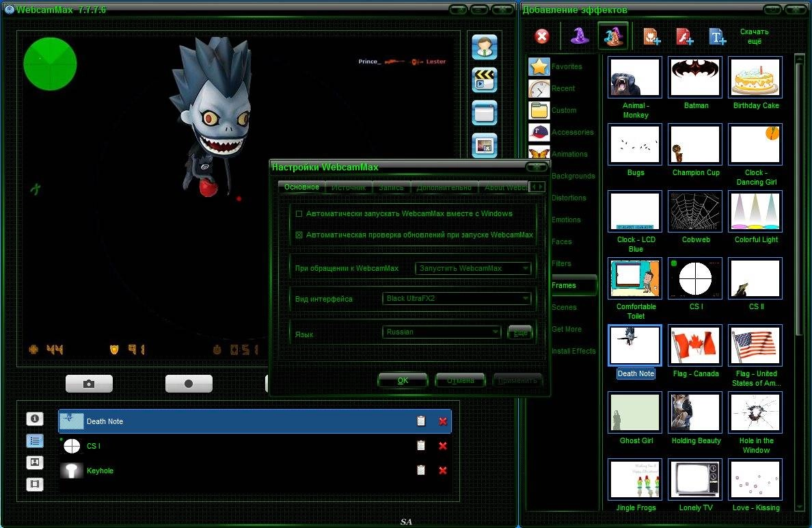The image size is (812, 528).
Task: Click the Применить button
Action: point(517,380)
